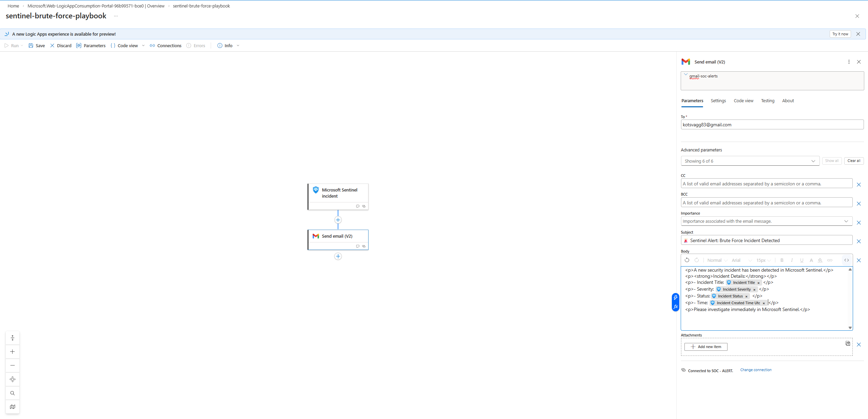
Task: Click the Change connection link
Action: point(756,370)
